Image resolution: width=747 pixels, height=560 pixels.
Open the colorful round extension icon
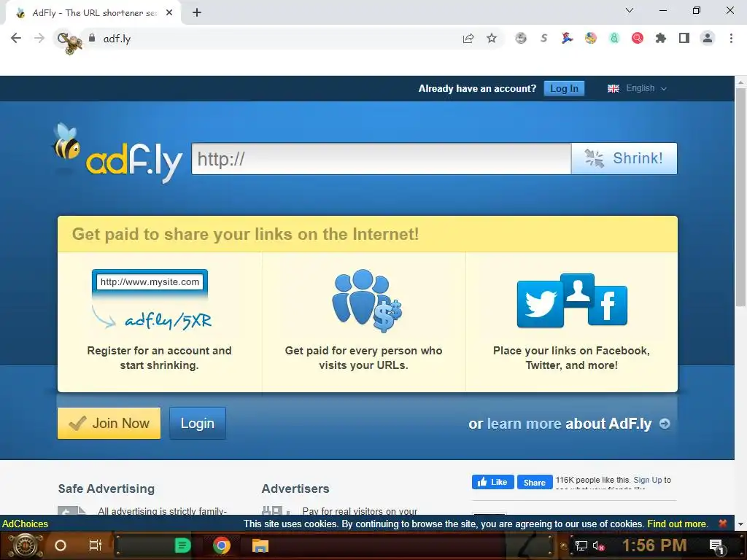pos(591,38)
